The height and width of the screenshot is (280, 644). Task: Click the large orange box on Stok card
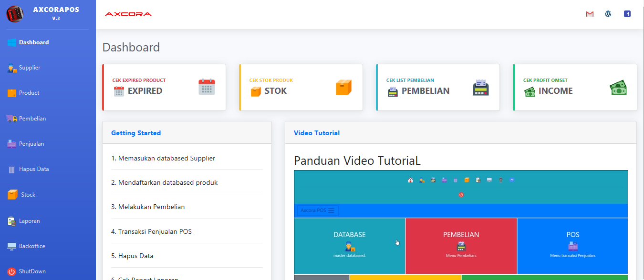coord(343,88)
